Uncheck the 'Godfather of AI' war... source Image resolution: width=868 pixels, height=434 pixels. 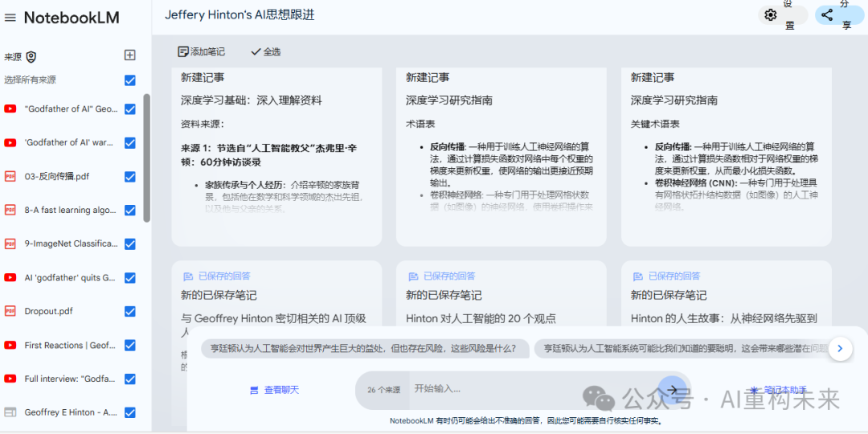click(x=130, y=143)
